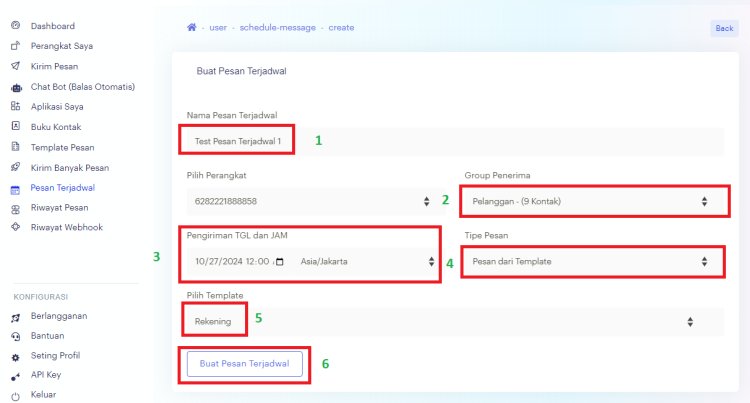750x403 pixels.
Task: Open the Tipe Pesan dropdown
Action: click(x=594, y=261)
